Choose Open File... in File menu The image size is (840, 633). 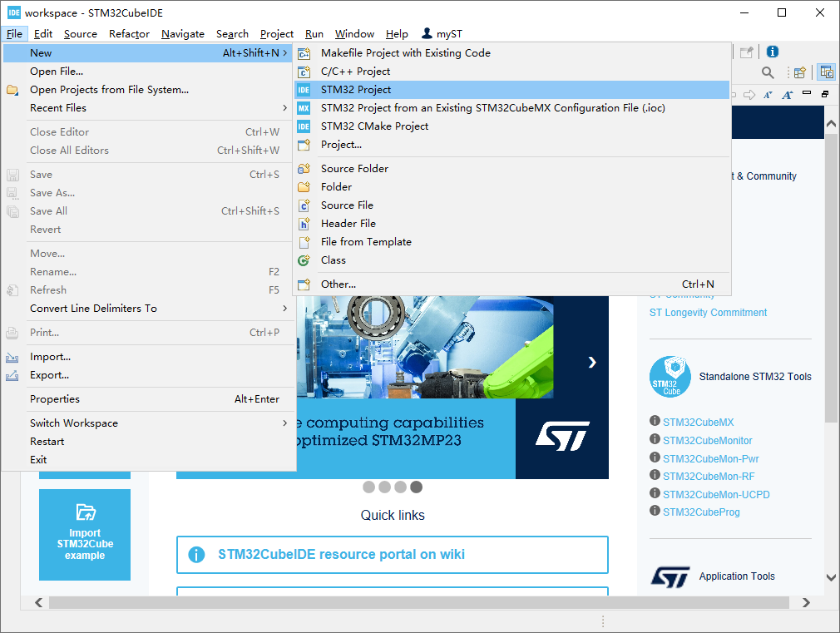(x=148, y=72)
